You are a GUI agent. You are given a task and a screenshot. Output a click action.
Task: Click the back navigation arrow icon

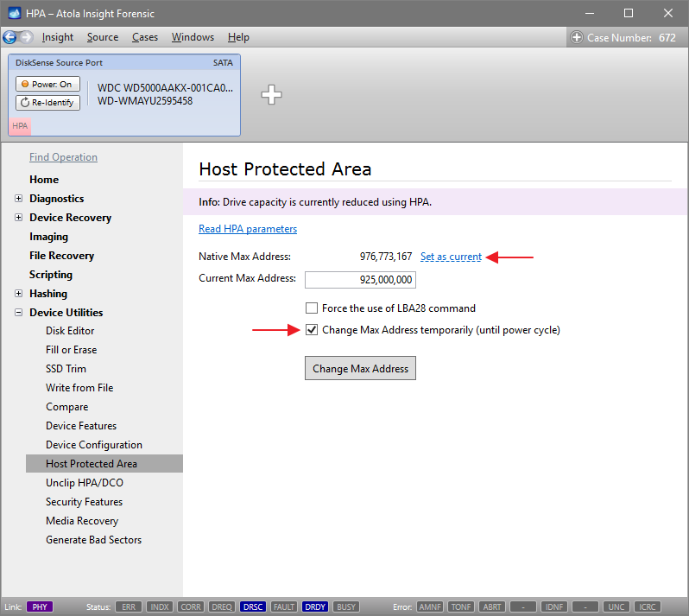[x=9, y=37]
